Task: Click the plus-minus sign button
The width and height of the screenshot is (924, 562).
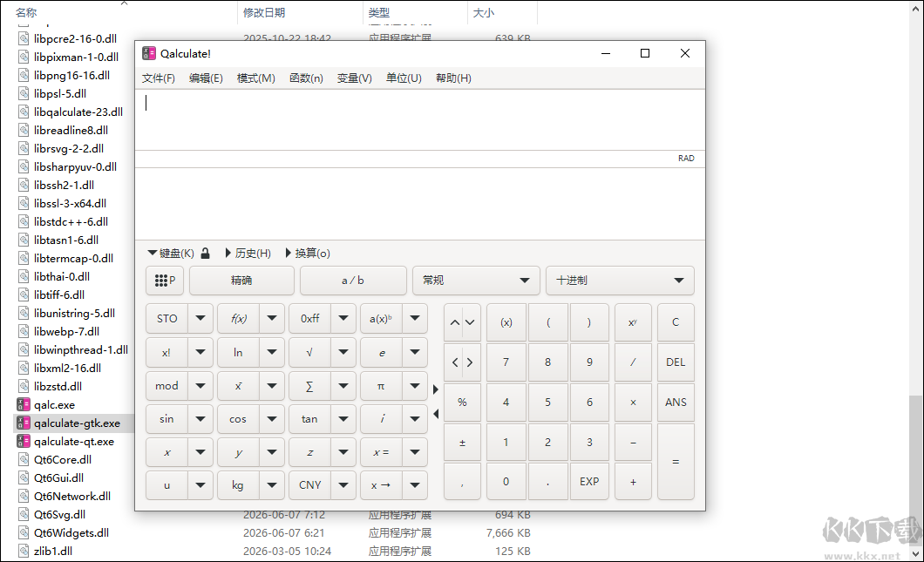Action: pos(462,443)
